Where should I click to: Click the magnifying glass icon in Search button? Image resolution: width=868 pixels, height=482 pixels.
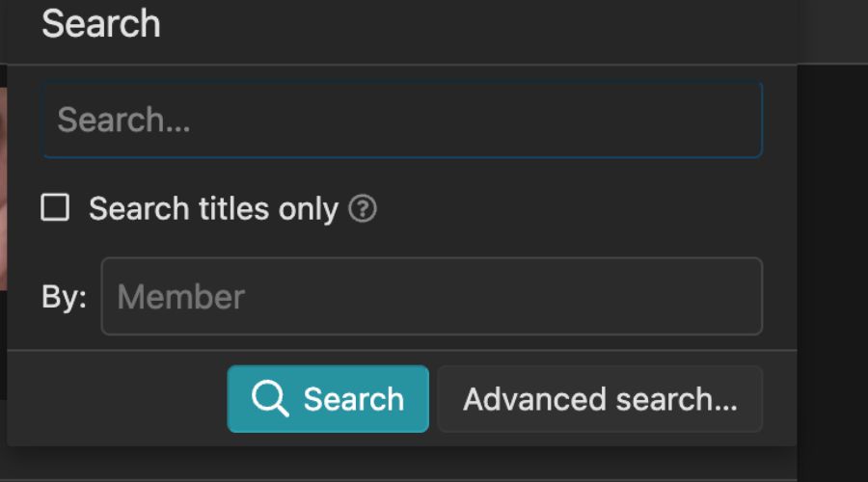click(x=269, y=399)
